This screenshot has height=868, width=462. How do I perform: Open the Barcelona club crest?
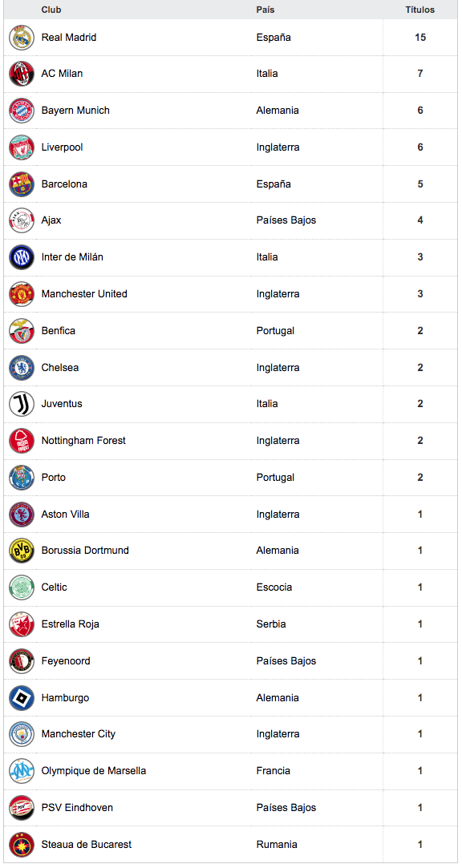point(22,184)
